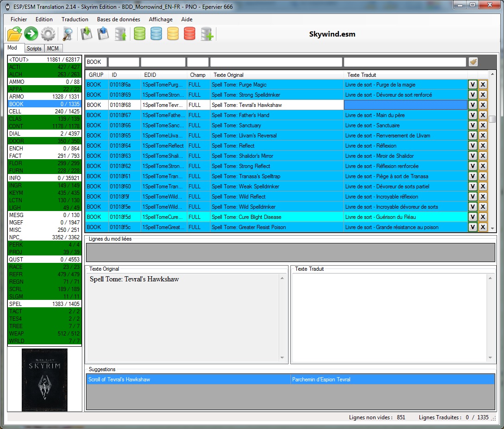Select row Spell Tome: Wild Spelldrinker
This screenshot has width=504, height=429.
point(277,207)
